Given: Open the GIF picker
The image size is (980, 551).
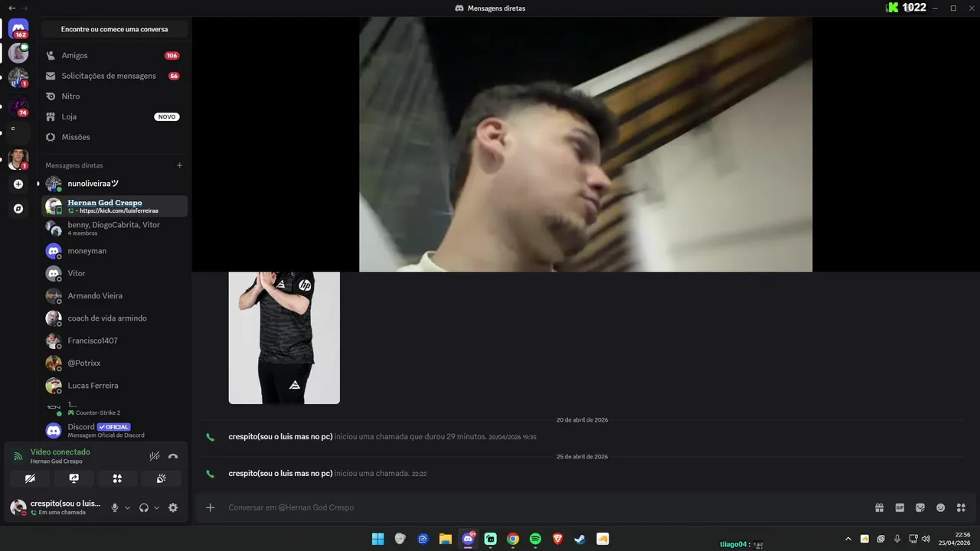Looking at the screenshot, I should (900, 507).
